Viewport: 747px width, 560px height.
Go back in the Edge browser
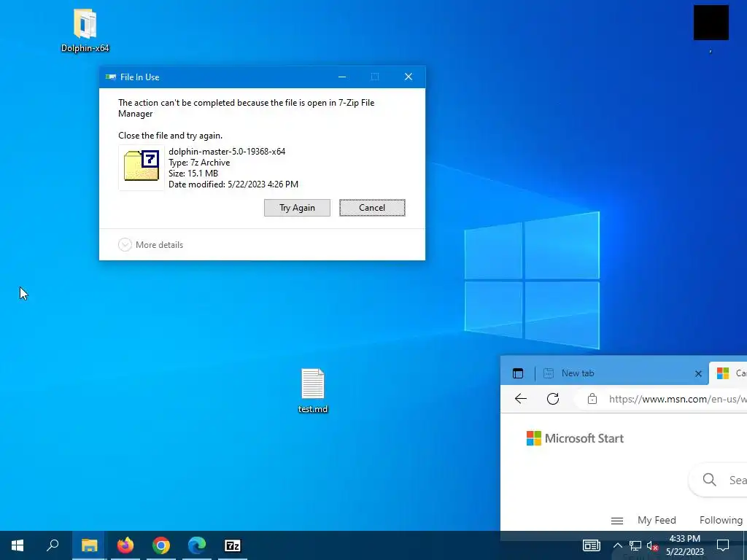(521, 399)
